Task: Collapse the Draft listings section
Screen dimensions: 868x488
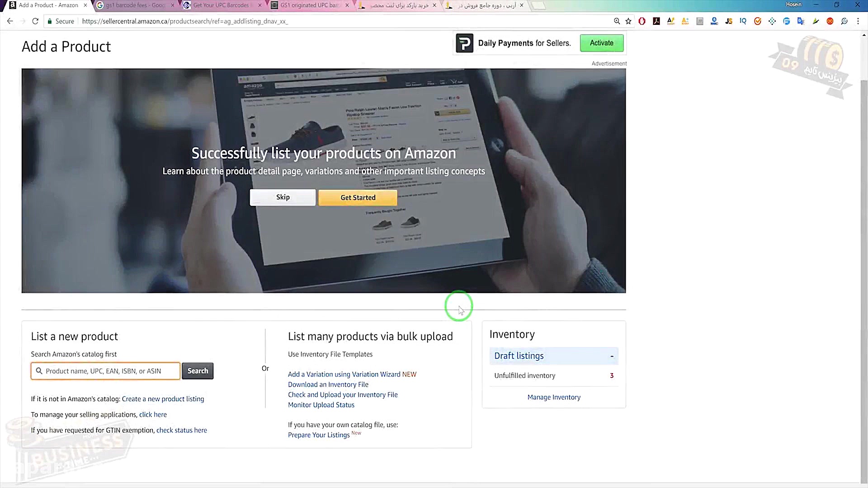Action: point(612,356)
